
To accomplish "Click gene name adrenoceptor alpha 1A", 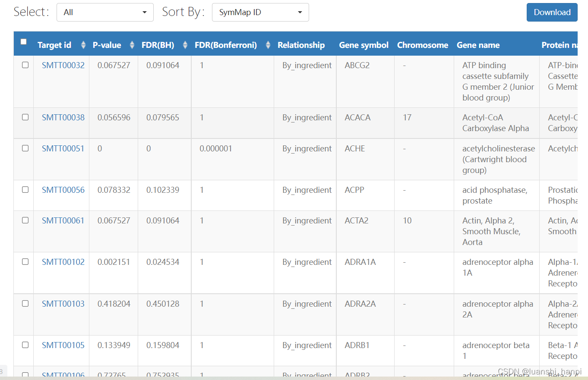I will 498,267.
